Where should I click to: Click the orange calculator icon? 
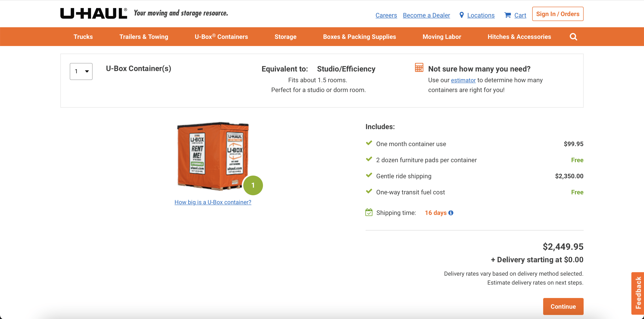tap(419, 67)
